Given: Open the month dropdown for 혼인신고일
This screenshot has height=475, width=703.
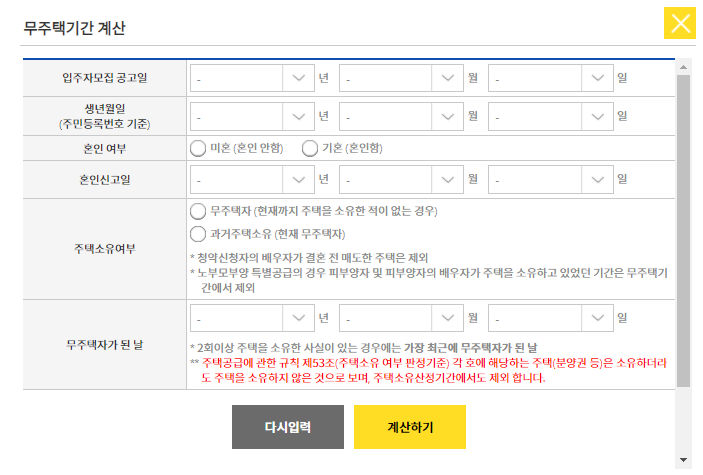Looking at the screenshot, I should pyautogui.click(x=401, y=179).
